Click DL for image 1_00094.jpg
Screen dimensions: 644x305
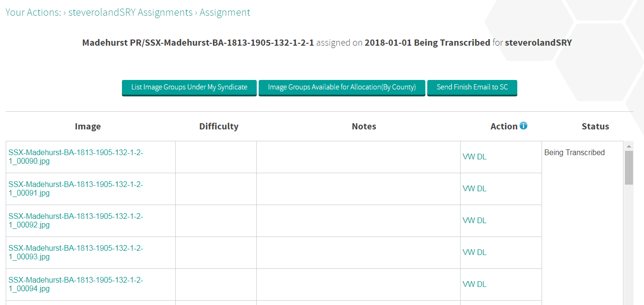tap(482, 285)
